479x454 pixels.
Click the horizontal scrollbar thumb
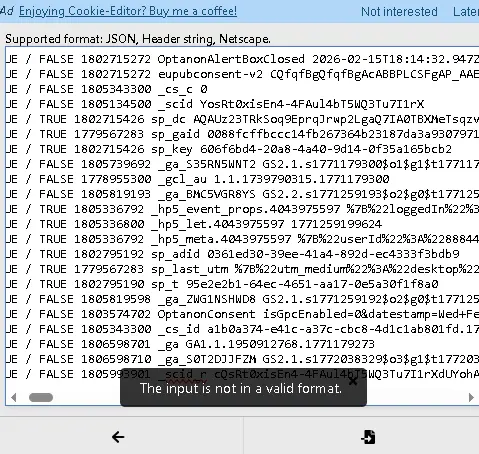click(41, 397)
